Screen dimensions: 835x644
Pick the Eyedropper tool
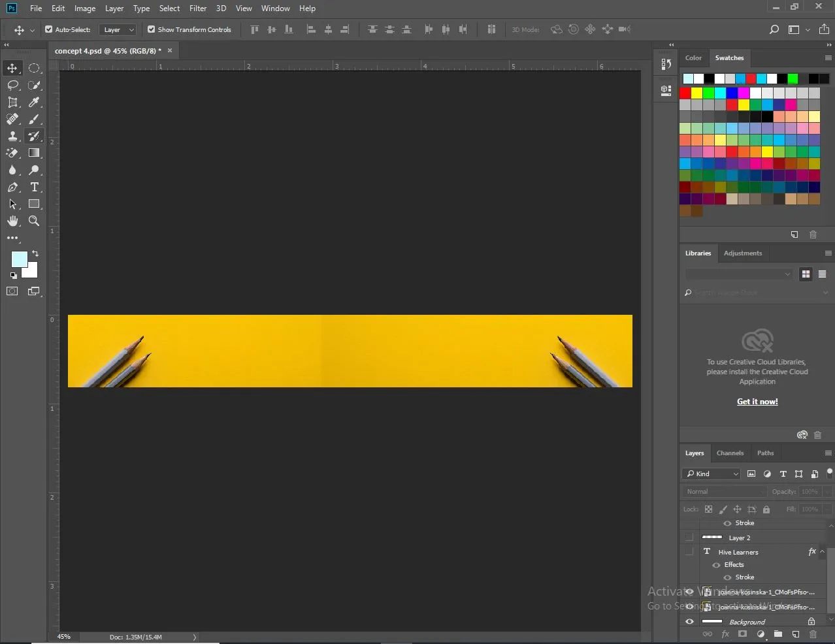tap(35, 102)
